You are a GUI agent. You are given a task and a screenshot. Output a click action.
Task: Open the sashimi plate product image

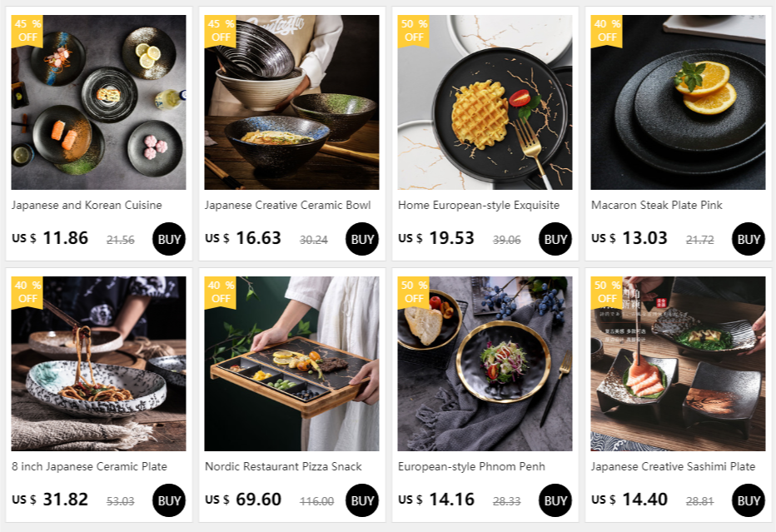click(678, 364)
